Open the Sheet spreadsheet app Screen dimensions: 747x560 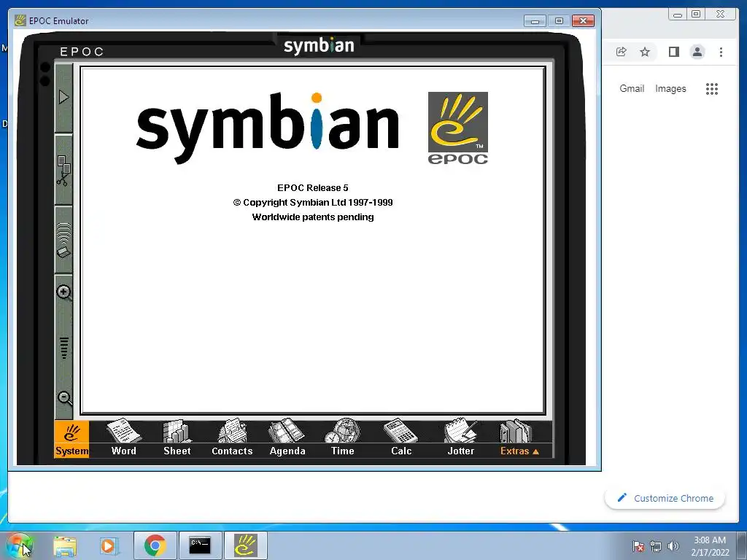click(177, 439)
